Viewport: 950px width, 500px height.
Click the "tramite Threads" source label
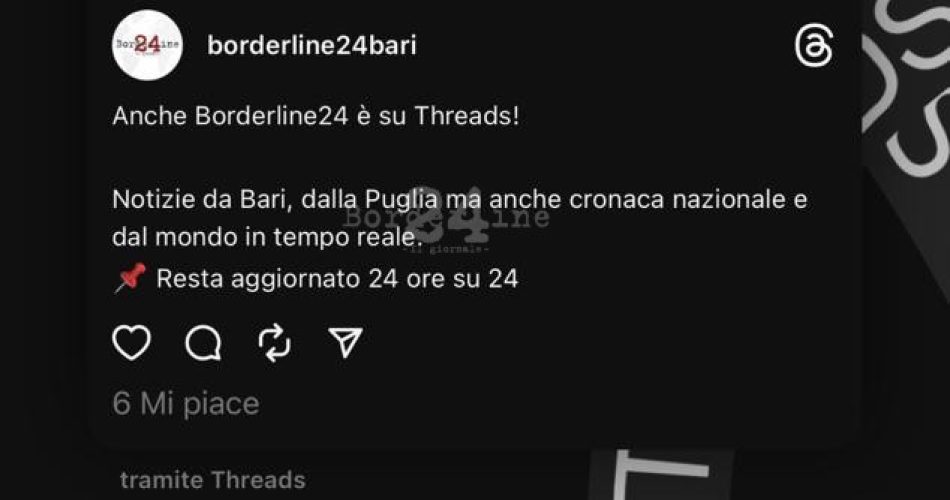pos(213,480)
